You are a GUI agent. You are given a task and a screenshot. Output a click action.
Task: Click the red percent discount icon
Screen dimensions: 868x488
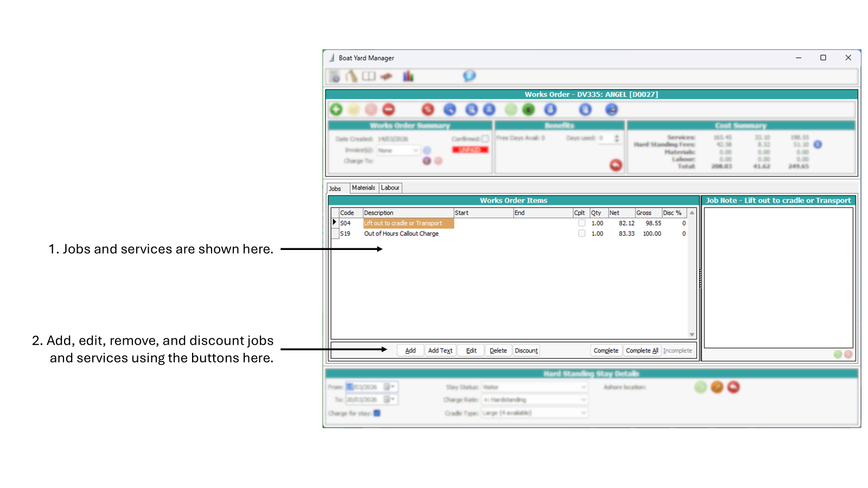(427, 110)
